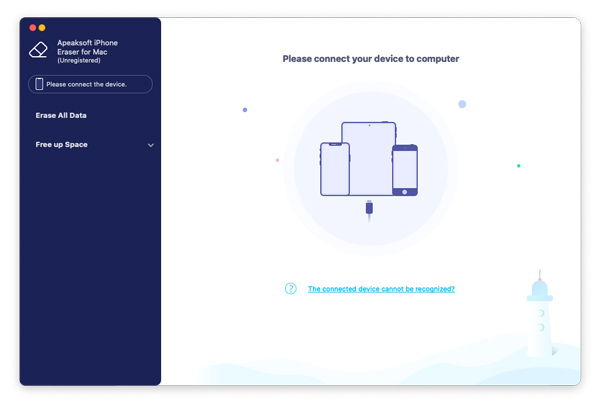This screenshot has width=600, height=407.
Task: Expand the Free up Space chevron
Action: point(151,145)
